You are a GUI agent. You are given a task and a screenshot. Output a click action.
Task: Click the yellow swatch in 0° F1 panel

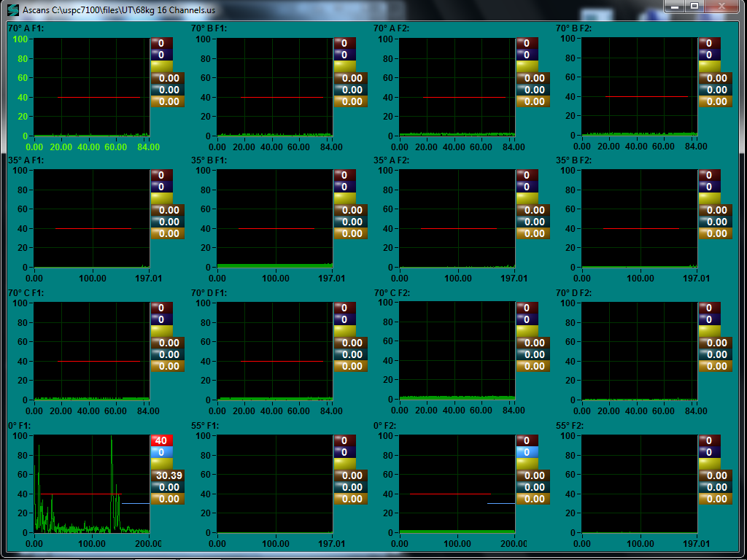click(161, 463)
